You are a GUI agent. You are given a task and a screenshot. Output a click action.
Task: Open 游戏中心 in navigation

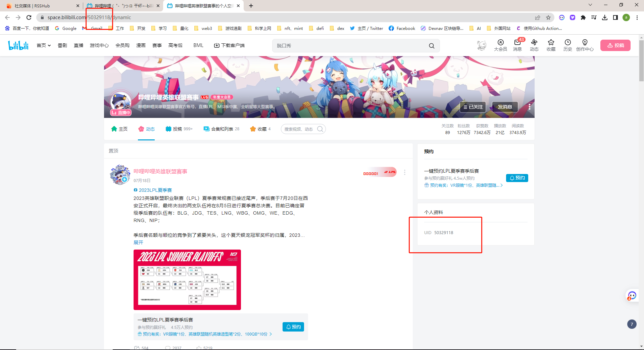tap(99, 45)
